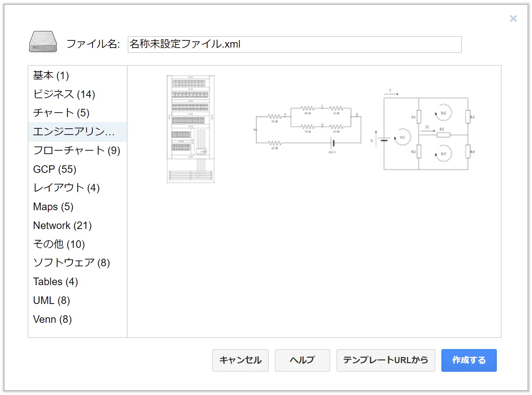The height and width of the screenshot is (395, 532).
Task: Select the 基本 (1) category
Action: [x=78, y=75]
